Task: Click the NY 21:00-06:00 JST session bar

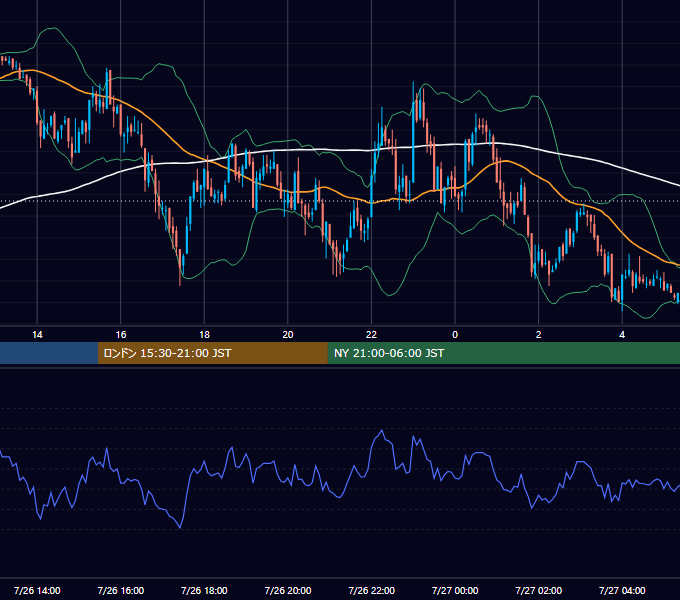Action: (x=503, y=353)
